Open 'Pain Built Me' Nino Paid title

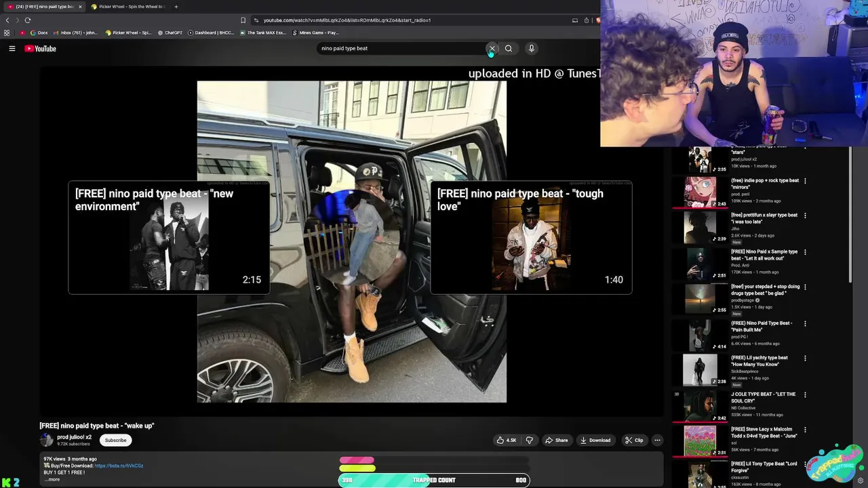coord(762,326)
